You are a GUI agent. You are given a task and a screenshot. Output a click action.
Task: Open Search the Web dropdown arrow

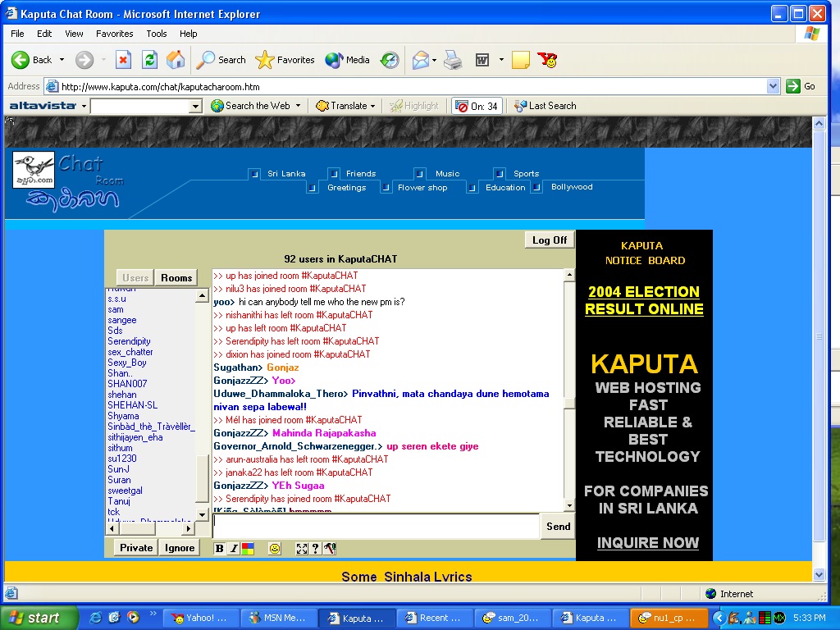point(298,106)
